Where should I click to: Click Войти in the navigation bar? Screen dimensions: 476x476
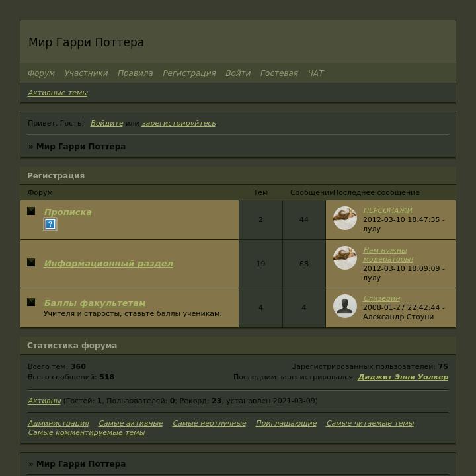238,73
